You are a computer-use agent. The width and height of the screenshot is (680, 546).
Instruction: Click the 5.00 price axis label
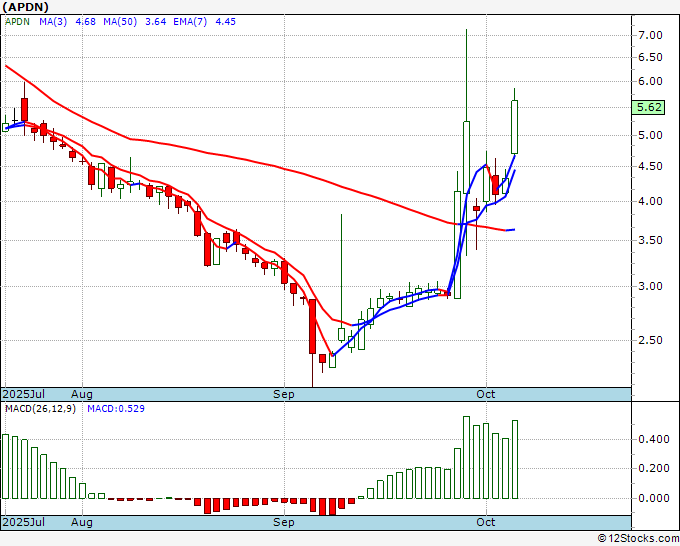[650, 135]
